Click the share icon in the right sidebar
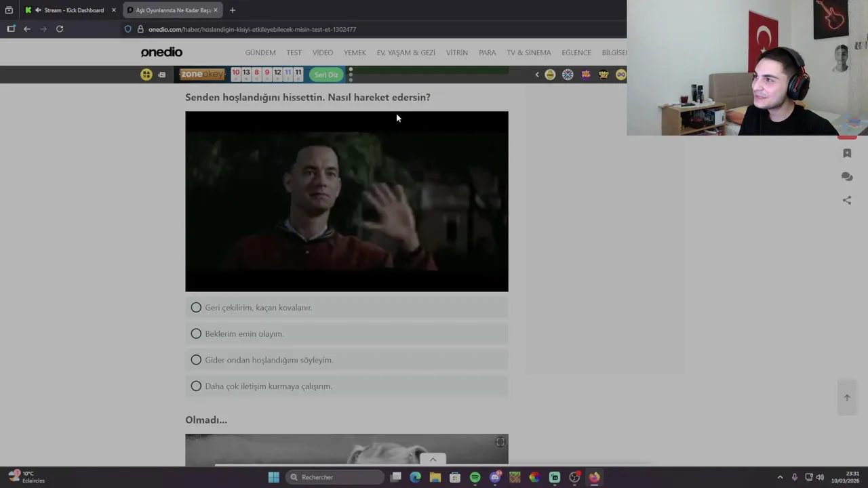The width and height of the screenshot is (868, 488). [847, 200]
